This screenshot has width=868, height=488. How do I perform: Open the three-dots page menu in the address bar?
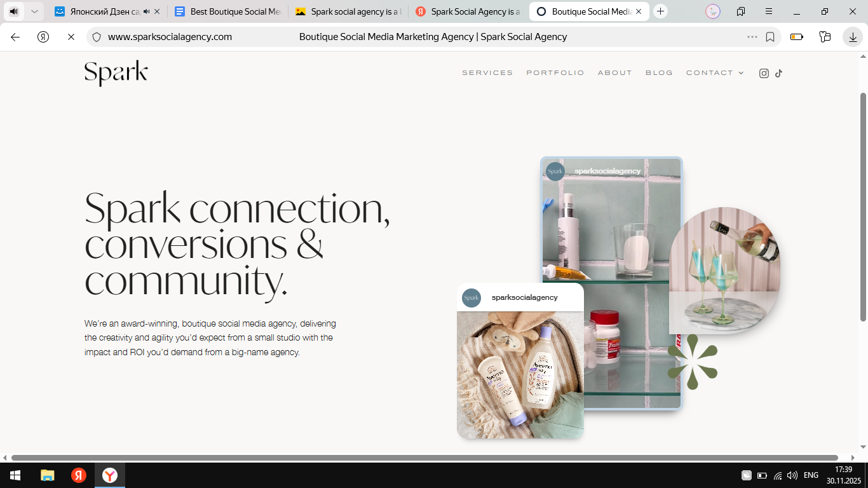coord(752,37)
